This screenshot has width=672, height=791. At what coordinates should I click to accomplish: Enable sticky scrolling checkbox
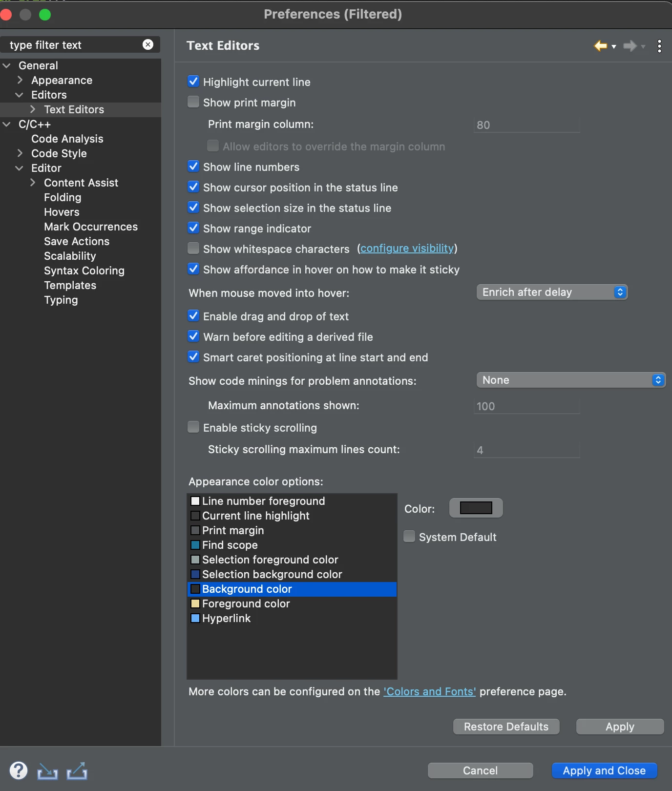pyautogui.click(x=193, y=427)
